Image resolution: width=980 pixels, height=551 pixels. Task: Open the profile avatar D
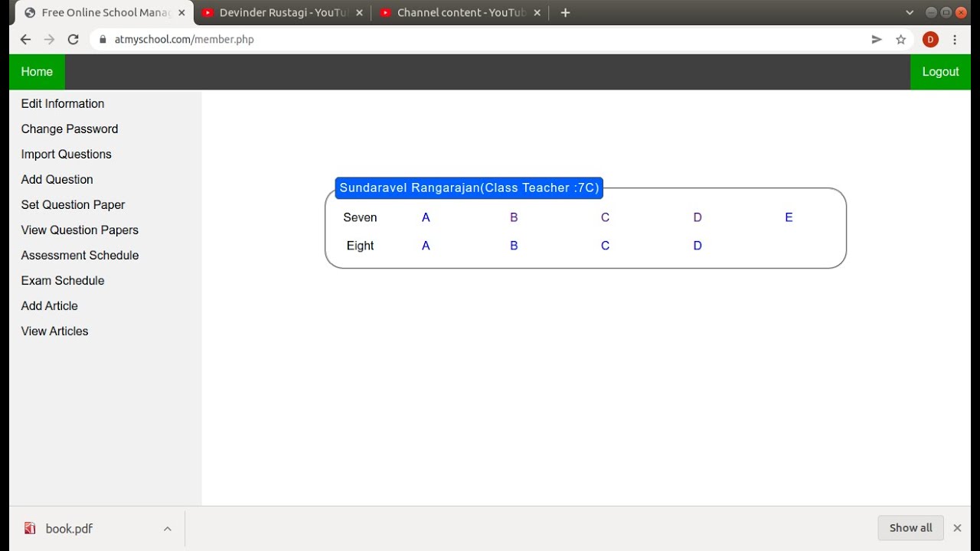tap(930, 40)
